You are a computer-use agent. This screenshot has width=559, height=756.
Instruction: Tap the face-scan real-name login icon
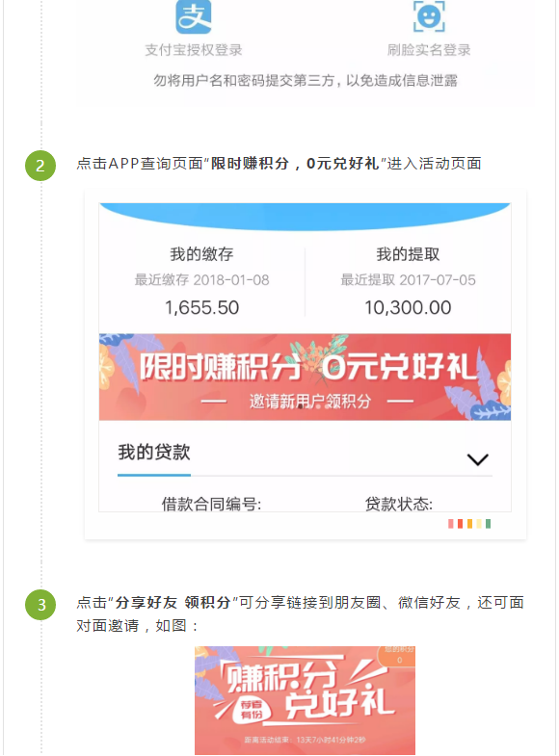coord(429,16)
